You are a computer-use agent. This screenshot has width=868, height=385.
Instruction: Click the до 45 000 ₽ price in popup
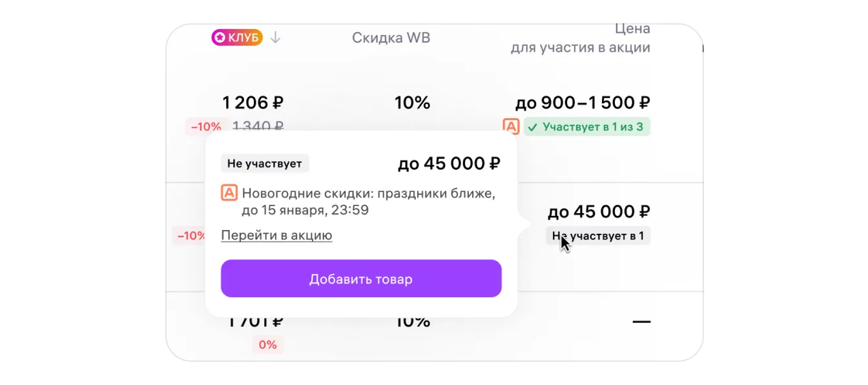pyautogui.click(x=449, y=163)
